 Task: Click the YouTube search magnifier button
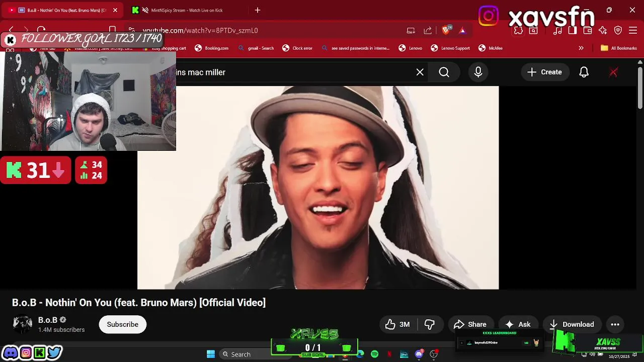pyautogui.click(x=444, y=72)
